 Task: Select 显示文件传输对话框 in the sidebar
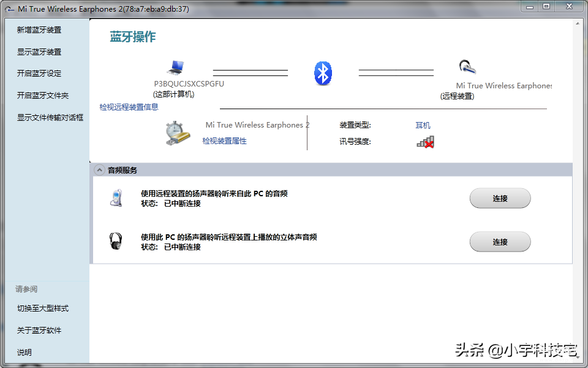click(x=50, y=118)
